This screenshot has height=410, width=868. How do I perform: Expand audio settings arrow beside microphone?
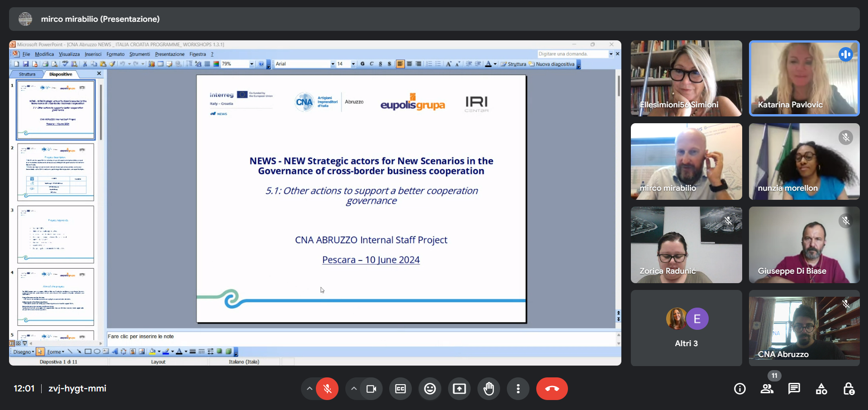click(310, 389)
